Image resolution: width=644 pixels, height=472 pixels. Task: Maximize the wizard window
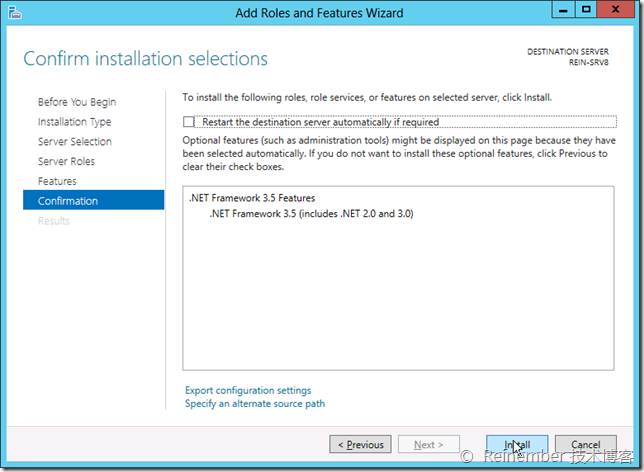tap(585, 11)
